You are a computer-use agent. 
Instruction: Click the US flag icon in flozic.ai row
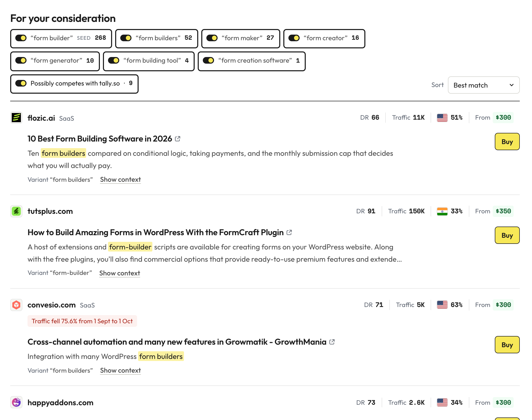click(442, 118)
